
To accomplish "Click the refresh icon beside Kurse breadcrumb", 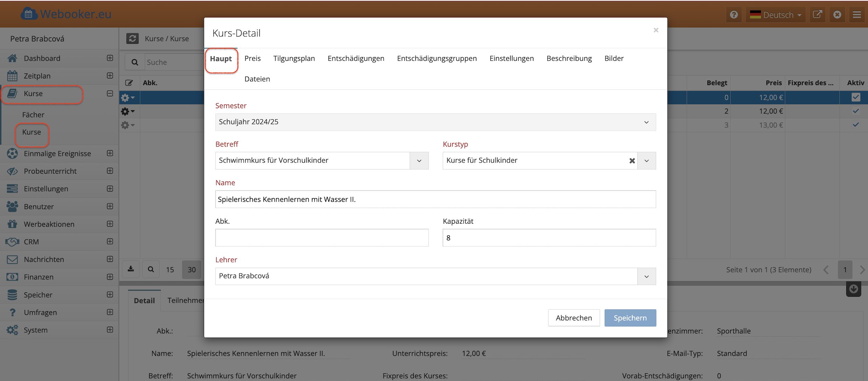I will click(132, 39).
